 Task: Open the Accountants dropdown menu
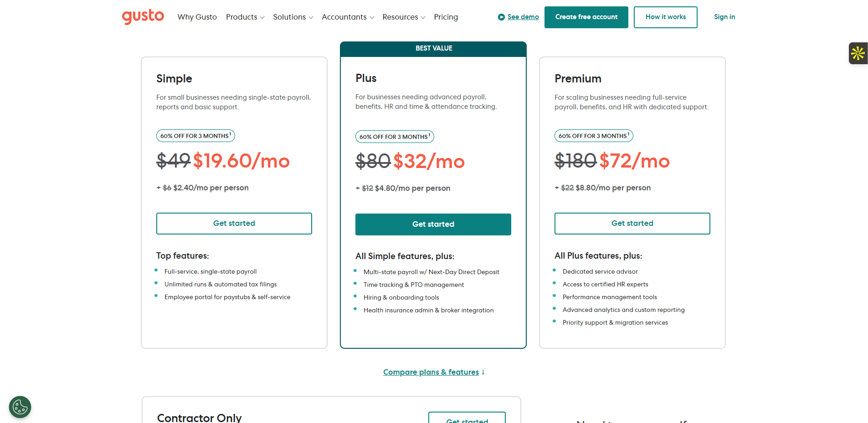coord(348,17)
